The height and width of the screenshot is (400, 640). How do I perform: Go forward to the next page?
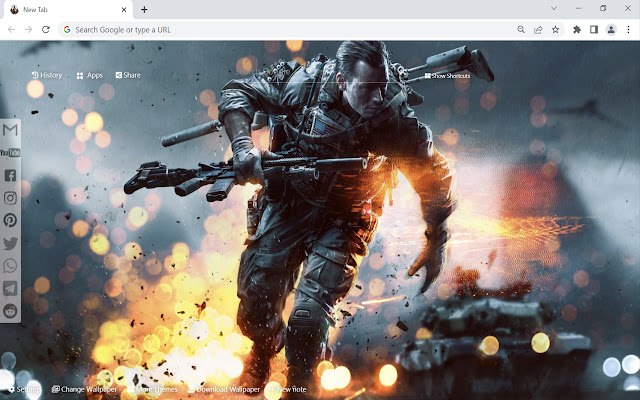28,29
